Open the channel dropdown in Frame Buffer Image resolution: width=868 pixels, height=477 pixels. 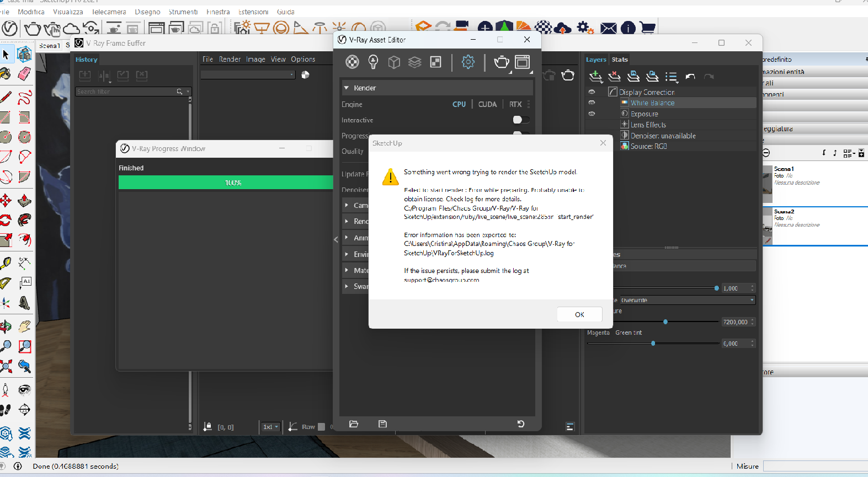coord(248,74)
